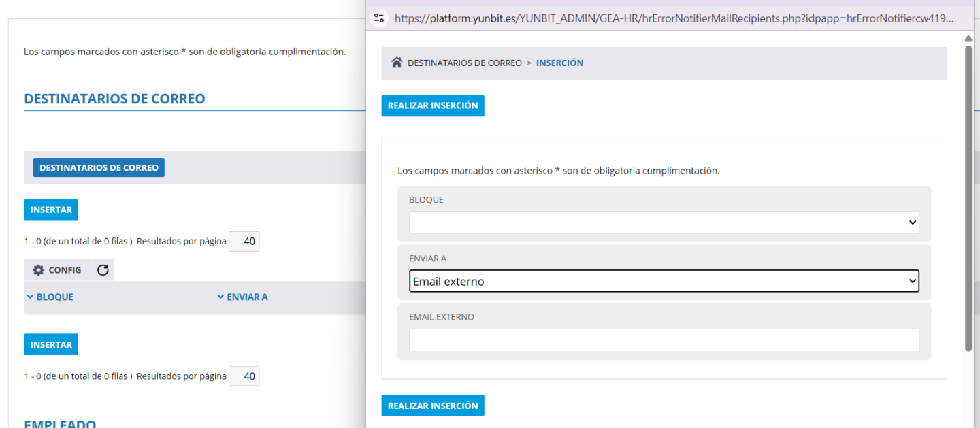The height and width of the screenshot is (428, 980).
Task: Click the popup URL address bar
Action: 674,18
